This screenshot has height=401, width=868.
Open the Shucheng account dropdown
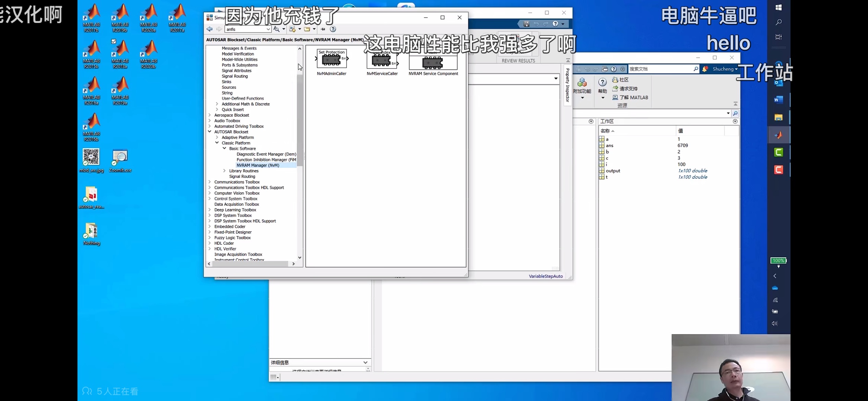725,69
